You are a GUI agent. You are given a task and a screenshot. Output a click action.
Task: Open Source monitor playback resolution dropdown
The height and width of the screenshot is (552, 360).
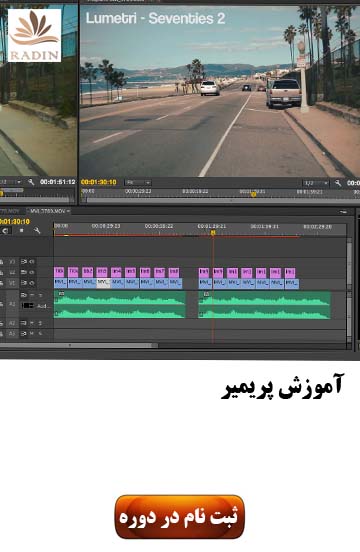[11, 182]
